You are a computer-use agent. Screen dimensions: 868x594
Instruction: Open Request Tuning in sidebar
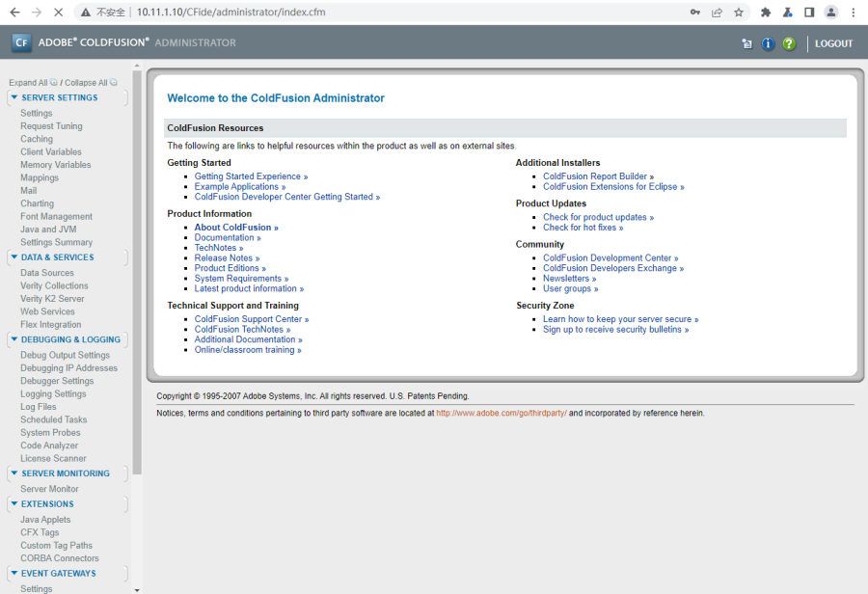(x=51, y=126)
